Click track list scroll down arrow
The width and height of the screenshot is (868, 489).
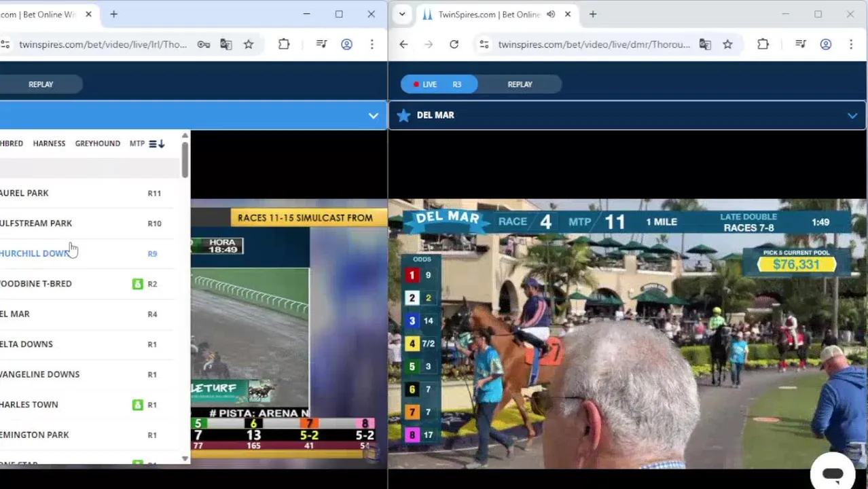[185, 459]
